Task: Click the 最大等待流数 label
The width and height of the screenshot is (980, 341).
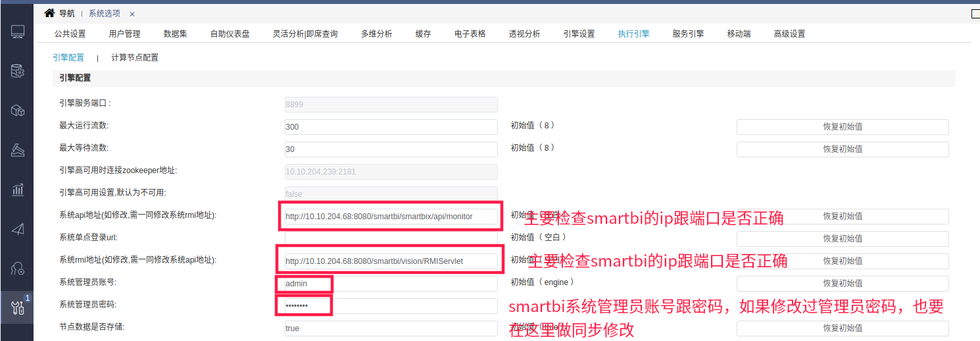Action: pos(84,147)
